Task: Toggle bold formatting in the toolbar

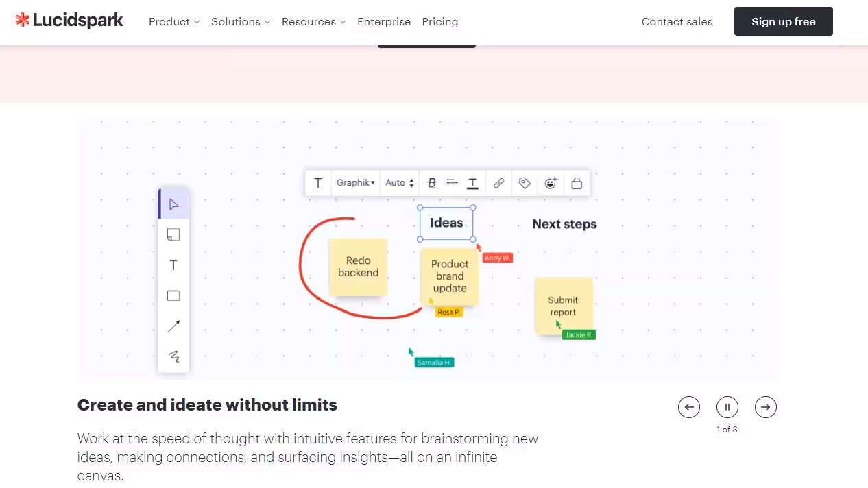Action: click(432, 183)
